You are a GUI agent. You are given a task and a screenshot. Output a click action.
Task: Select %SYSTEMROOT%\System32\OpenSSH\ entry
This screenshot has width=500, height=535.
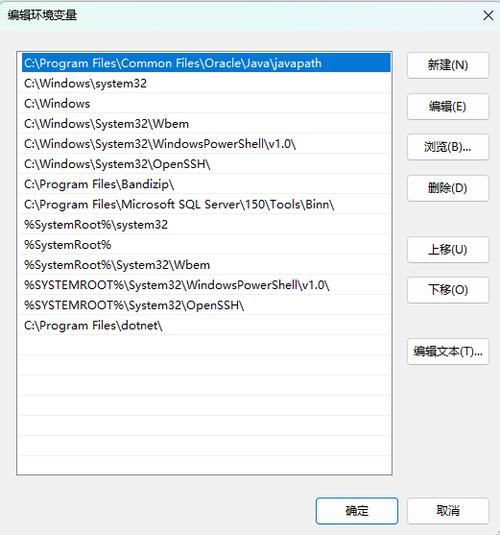pyautogui.click(x=206, y=305)
